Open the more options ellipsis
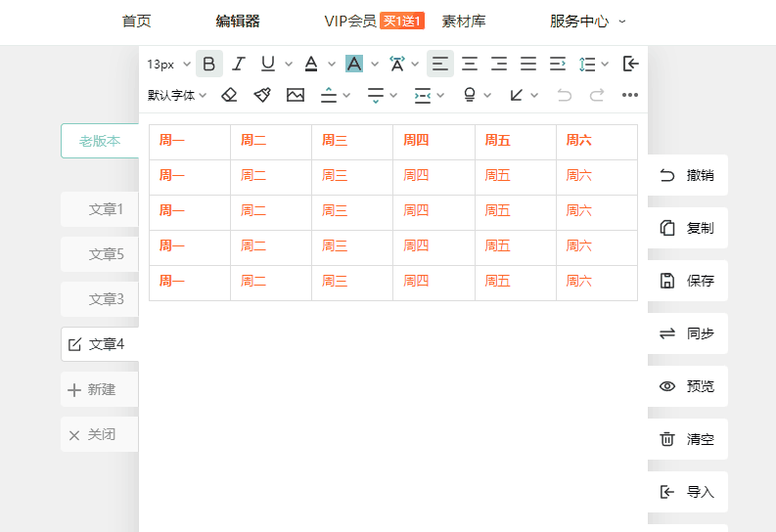 (x=630, y=95)
